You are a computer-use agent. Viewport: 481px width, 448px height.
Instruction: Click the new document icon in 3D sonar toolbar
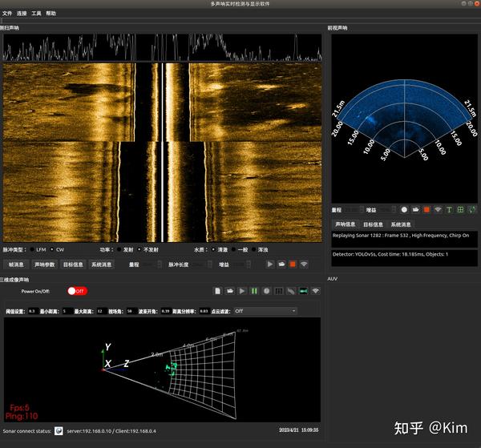pos(217,291)
